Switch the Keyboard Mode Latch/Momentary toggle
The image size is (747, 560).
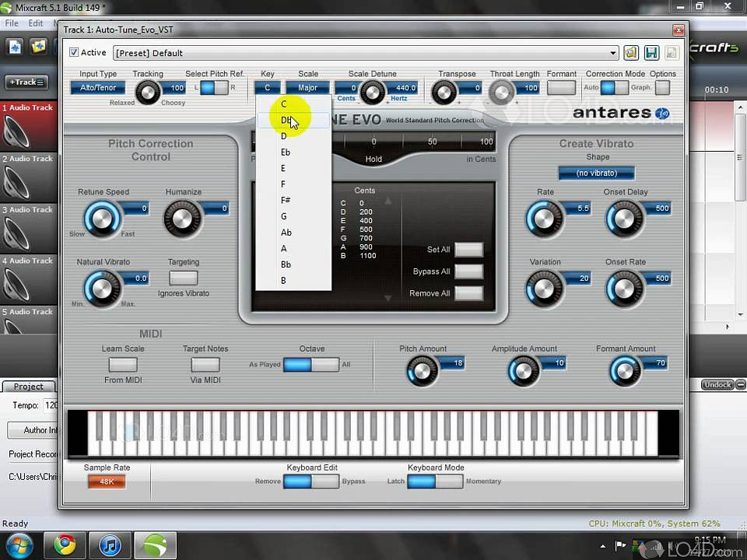(434, 481)
